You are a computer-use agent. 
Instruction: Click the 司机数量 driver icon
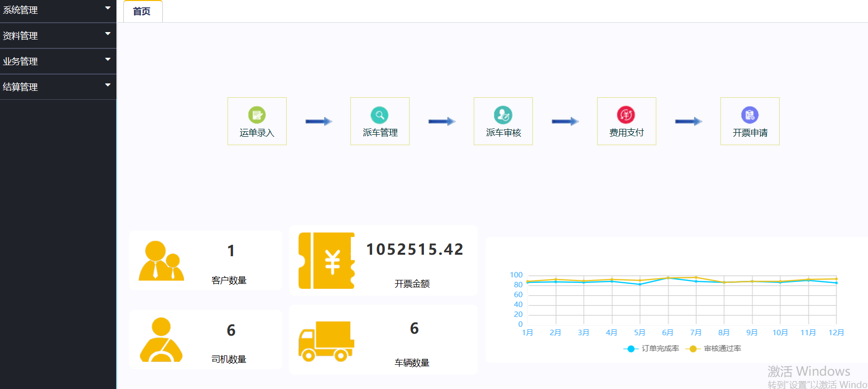point(161,340)
